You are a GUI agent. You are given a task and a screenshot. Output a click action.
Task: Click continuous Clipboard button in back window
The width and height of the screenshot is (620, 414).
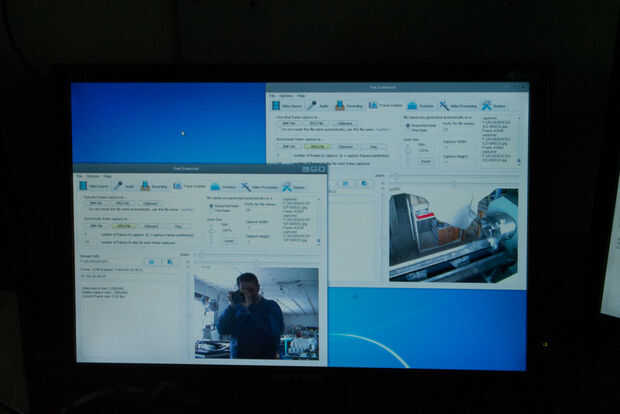[346, 146]
